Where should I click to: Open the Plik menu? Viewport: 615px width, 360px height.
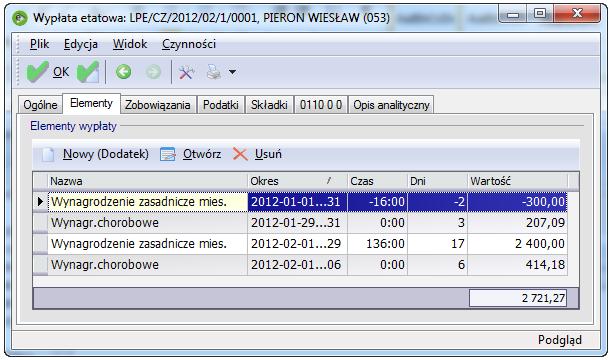[x=40, y=44]
